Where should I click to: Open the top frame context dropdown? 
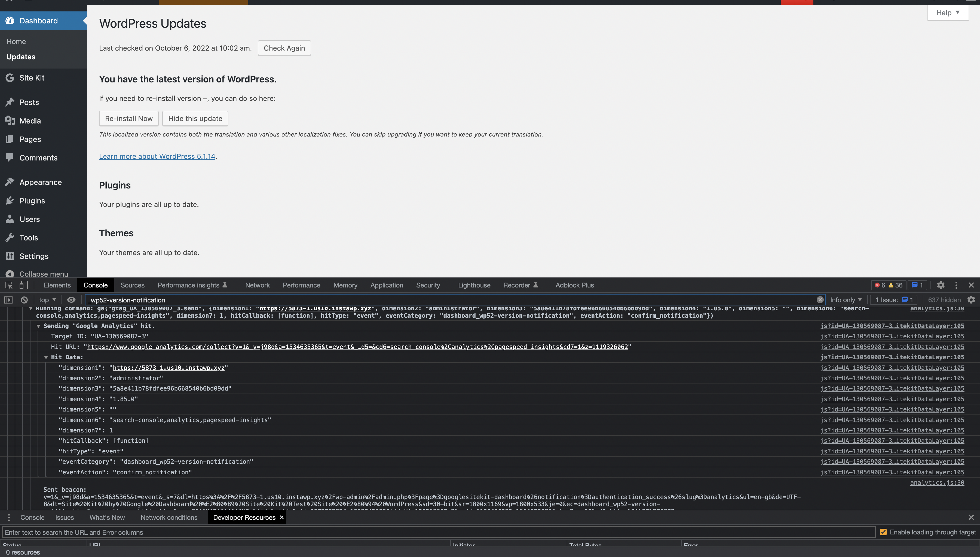point(46,299)
